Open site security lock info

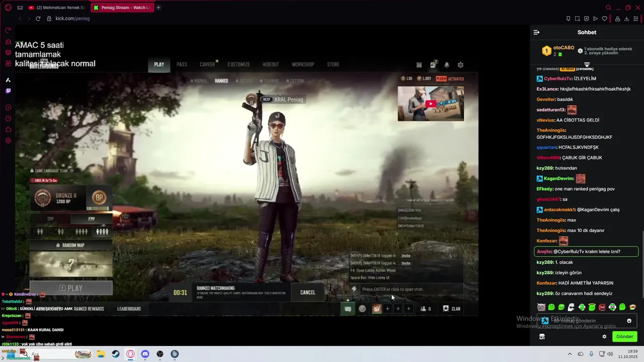coord(49,19)
